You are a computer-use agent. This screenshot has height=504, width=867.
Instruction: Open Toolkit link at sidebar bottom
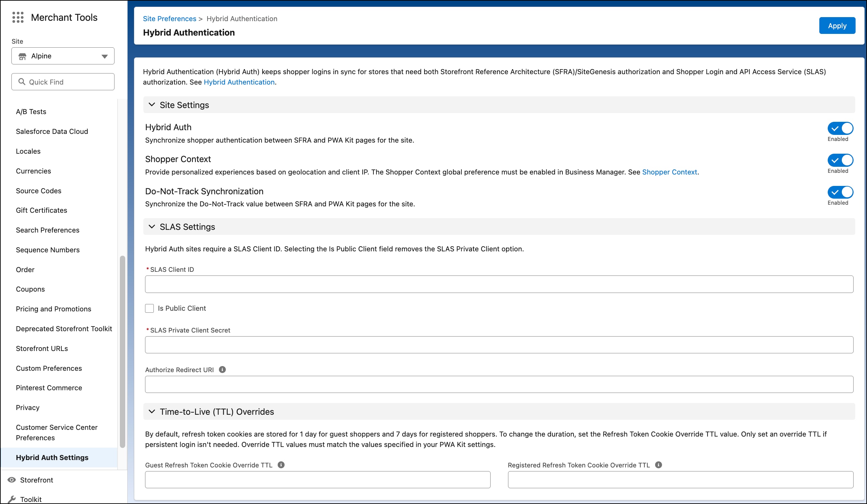[x=31, y=499]
